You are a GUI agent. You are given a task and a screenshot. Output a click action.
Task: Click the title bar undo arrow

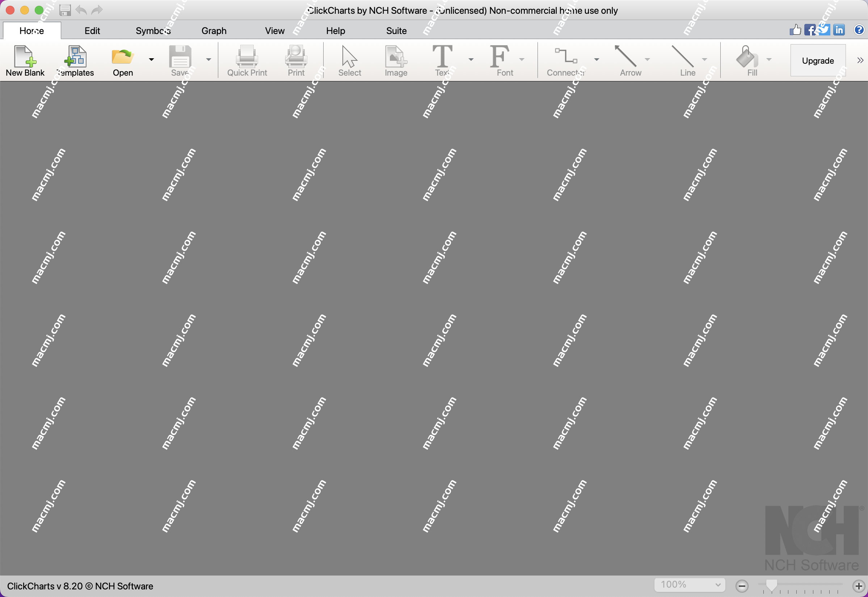click(x=81, y=10)
